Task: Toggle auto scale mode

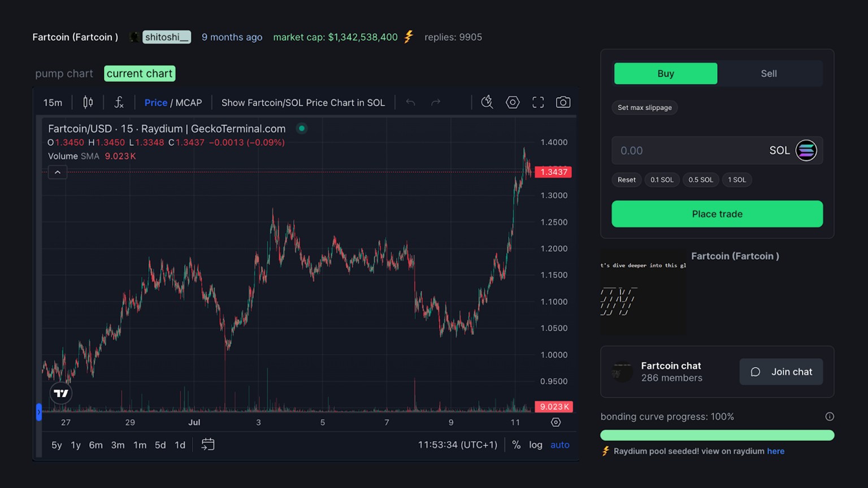Action: (560, 445)
